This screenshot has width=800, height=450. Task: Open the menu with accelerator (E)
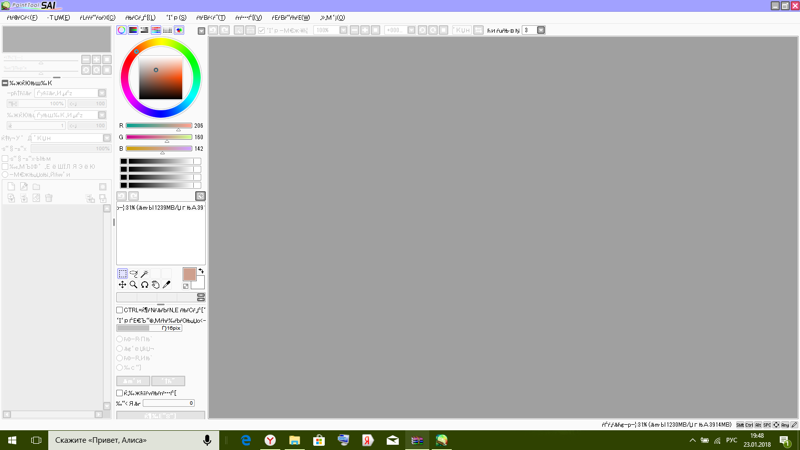[x=58, y=17]
